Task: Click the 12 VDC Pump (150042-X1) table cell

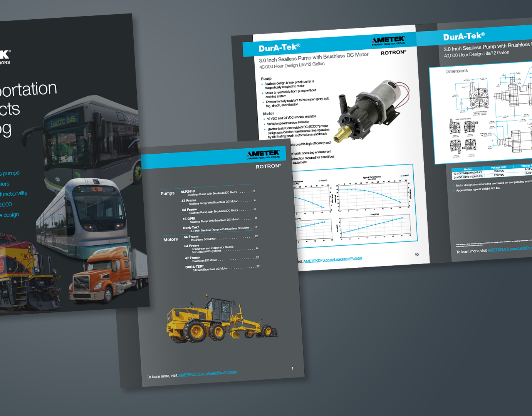Action: coord(468,173)
